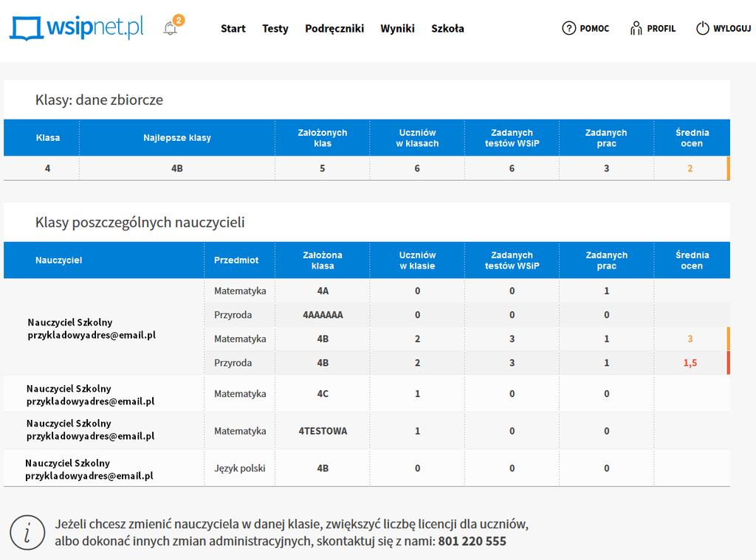Click the red 1,5 average grade

pos(690,363)
